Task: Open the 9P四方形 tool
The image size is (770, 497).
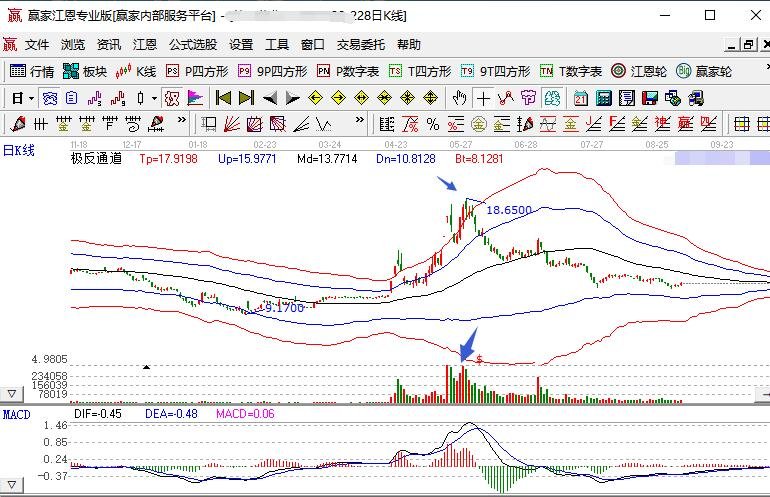Action: tap(273, 72)
